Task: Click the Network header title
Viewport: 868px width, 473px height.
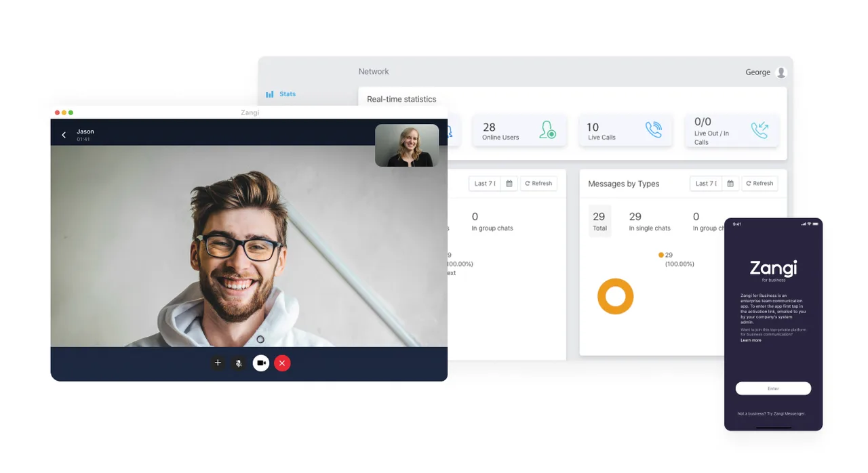Action: pyautogui.click(x=374, y=72)
